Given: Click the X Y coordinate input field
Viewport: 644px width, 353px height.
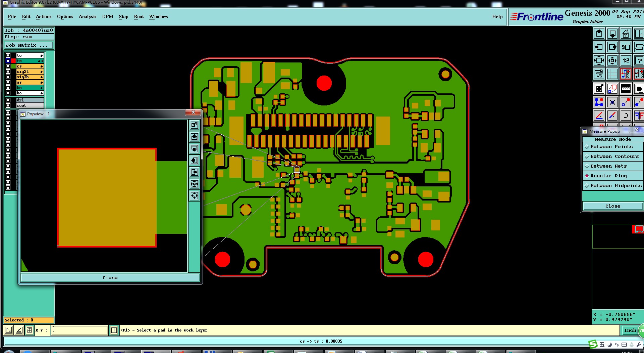Looking at the screenshot, I should 80,330.
